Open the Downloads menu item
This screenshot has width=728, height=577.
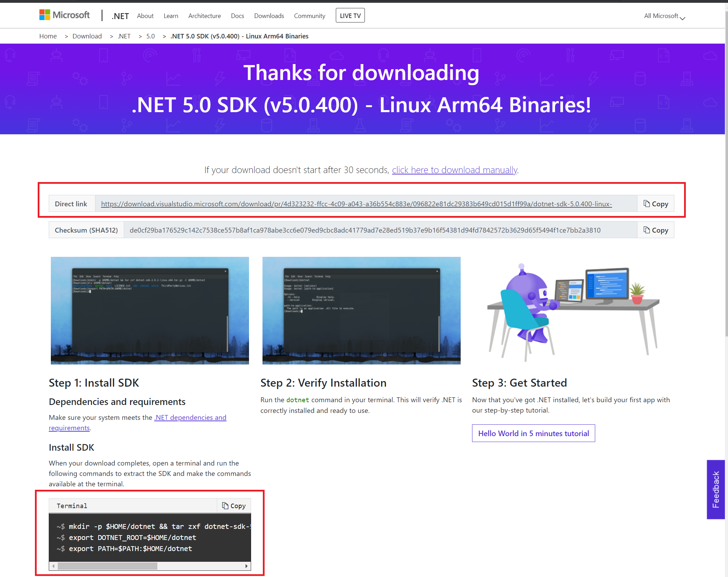(x=269, y=16)
